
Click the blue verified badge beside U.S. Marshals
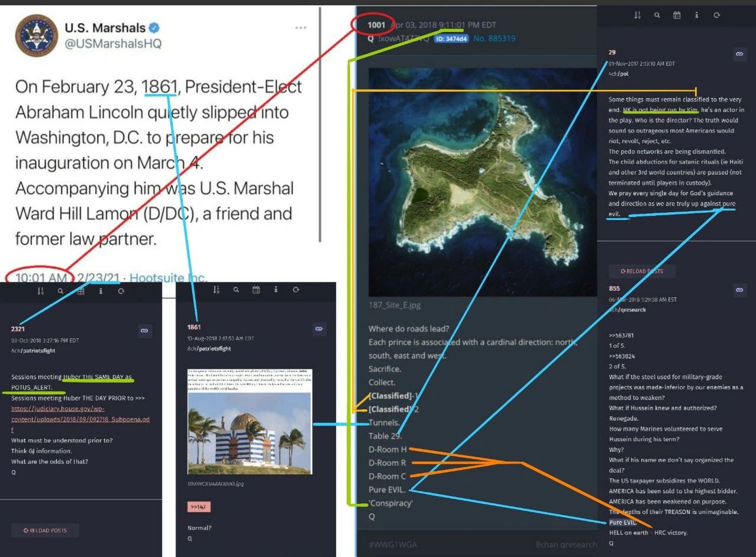tap(154, 28)
